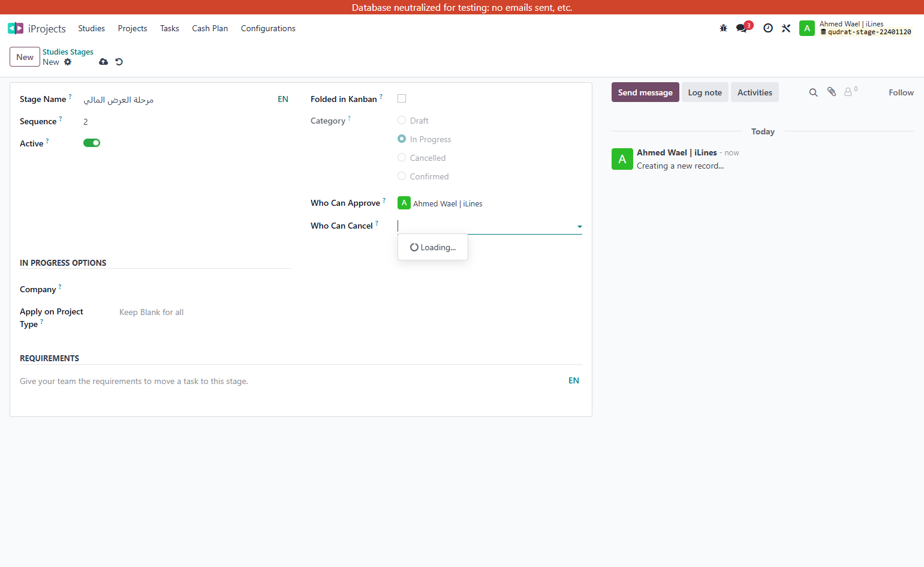The height and width of the screenshot is (567, 924).
Task: Toggle the Active switch
Action: [92, 143]
